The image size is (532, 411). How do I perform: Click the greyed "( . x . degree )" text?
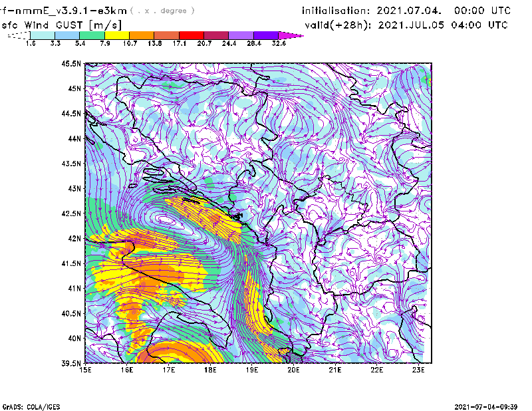click(162, 11)
